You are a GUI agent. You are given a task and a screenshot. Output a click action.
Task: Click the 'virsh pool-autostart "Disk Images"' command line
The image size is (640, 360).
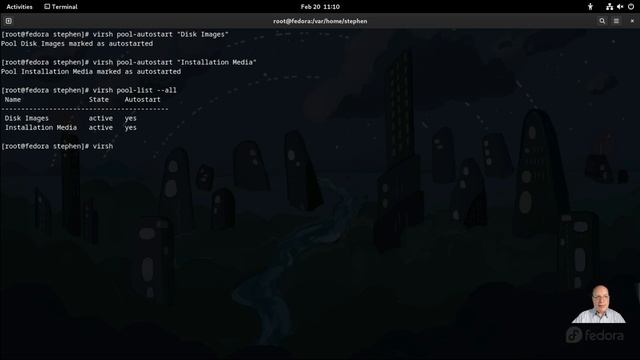point(115,34)
